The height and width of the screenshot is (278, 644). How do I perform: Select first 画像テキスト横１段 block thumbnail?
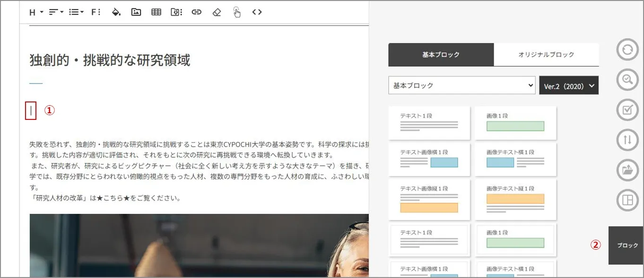click(x=515, y=160)
